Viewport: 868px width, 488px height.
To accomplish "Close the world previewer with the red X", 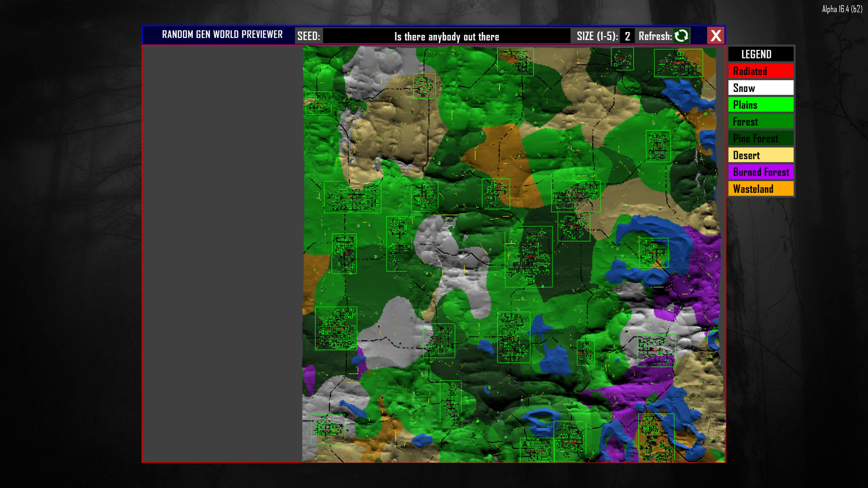I will [x=716, y=36].
